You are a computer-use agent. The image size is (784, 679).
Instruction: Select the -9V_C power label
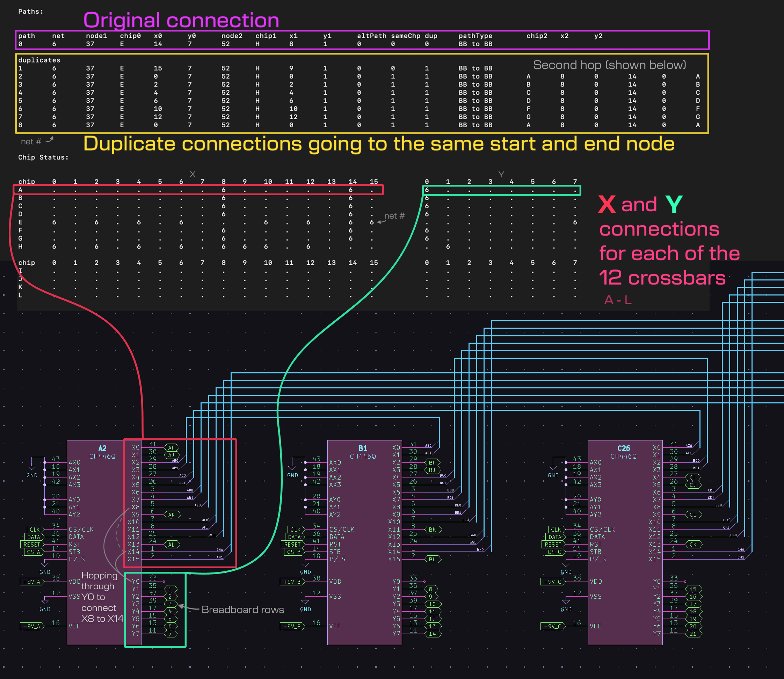pyautogui.click(x=553, y=626)
